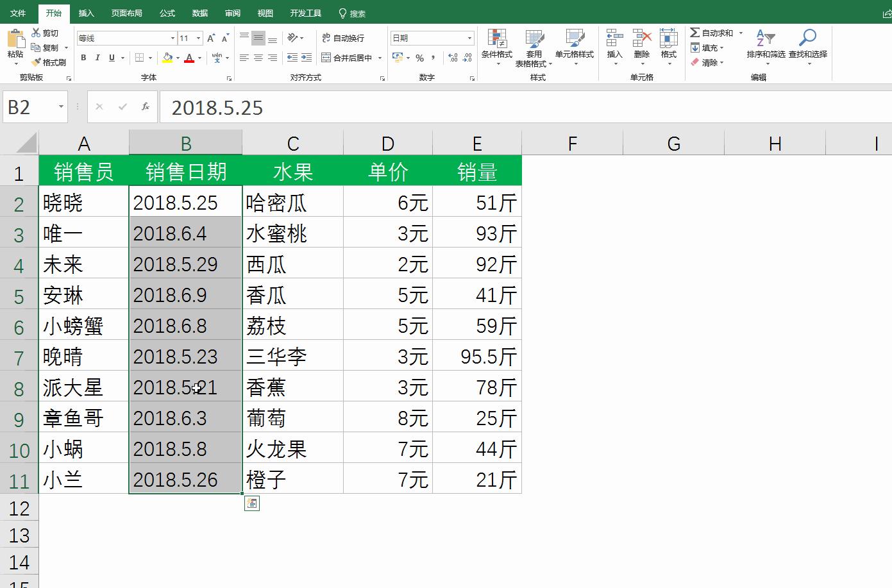This screenshot has height=588, width=892.
Task: Toggle underline formatting
Action: coord(110,58)
